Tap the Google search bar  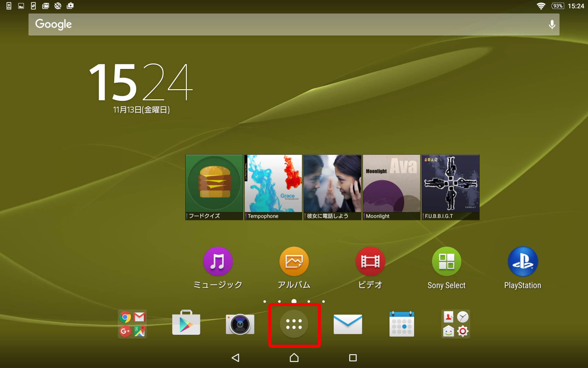tap(294, 25)
